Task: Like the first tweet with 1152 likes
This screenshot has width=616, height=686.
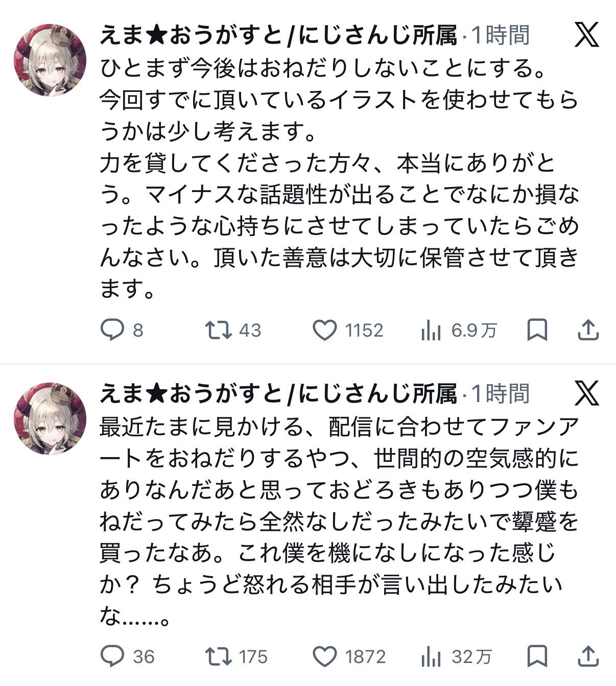Action: [325, 330]
